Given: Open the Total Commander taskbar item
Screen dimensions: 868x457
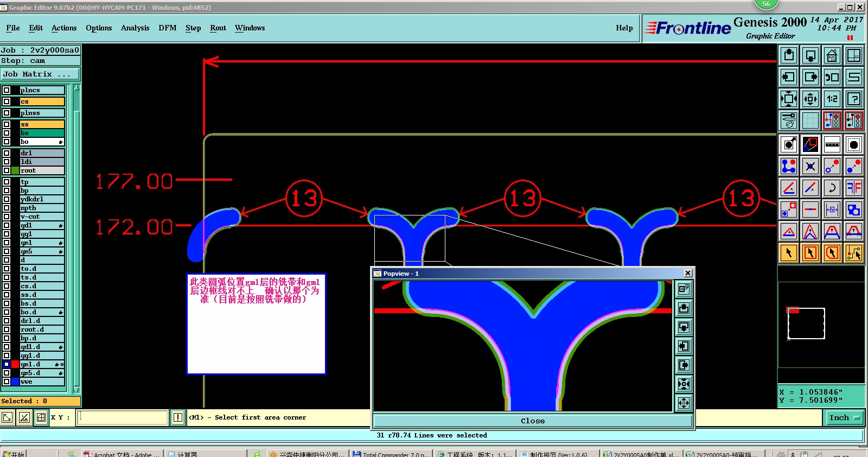Looking at the screenshot, I should pyautogui.click(x=391, y=454).
